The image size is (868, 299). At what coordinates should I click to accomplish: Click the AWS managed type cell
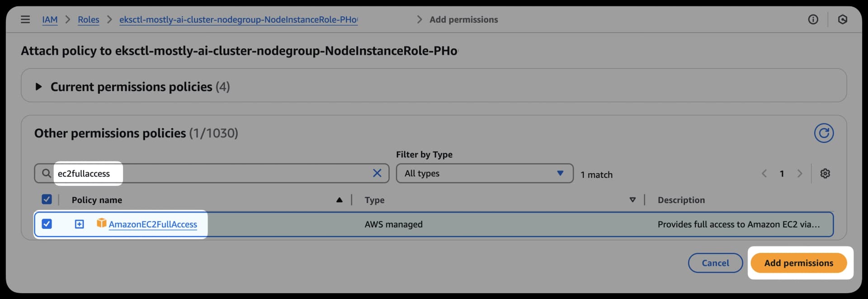[393, 224]
